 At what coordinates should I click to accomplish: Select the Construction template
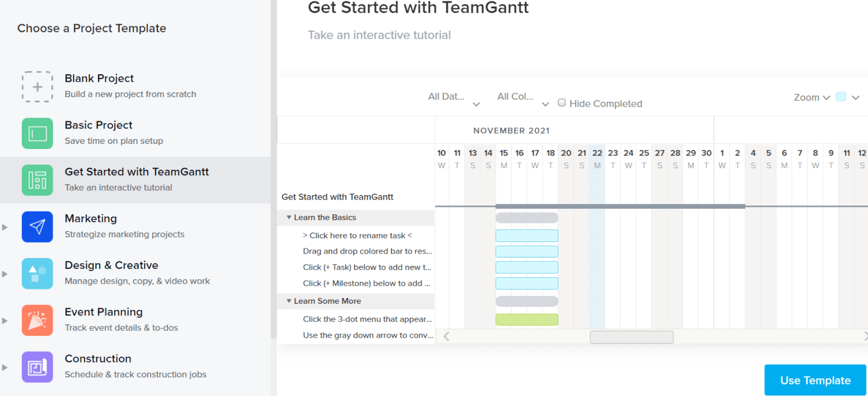point(135,367)
